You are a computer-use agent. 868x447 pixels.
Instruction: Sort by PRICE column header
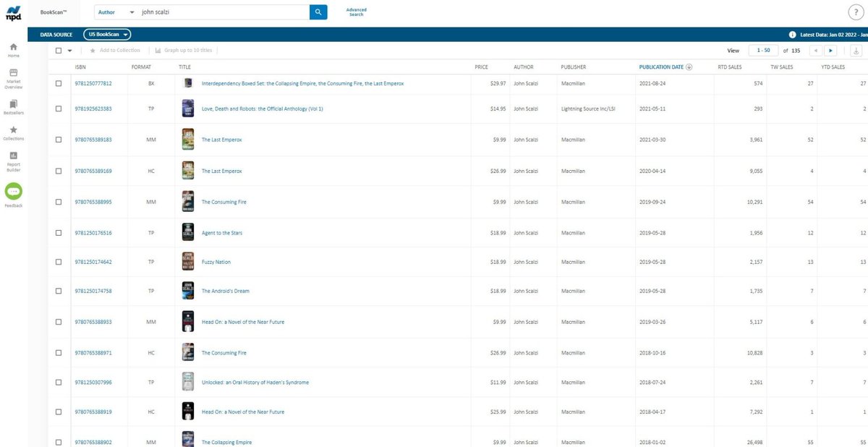pos(481,67)
